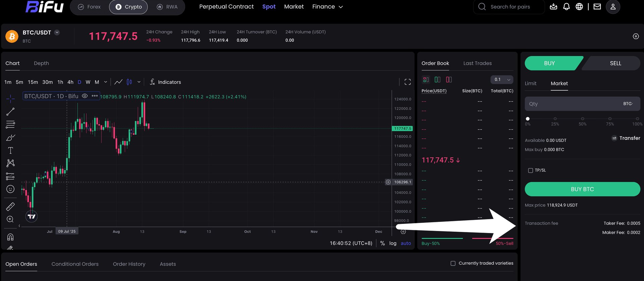
Task: Click the green BUY BTC button
Action: point(582,189)
